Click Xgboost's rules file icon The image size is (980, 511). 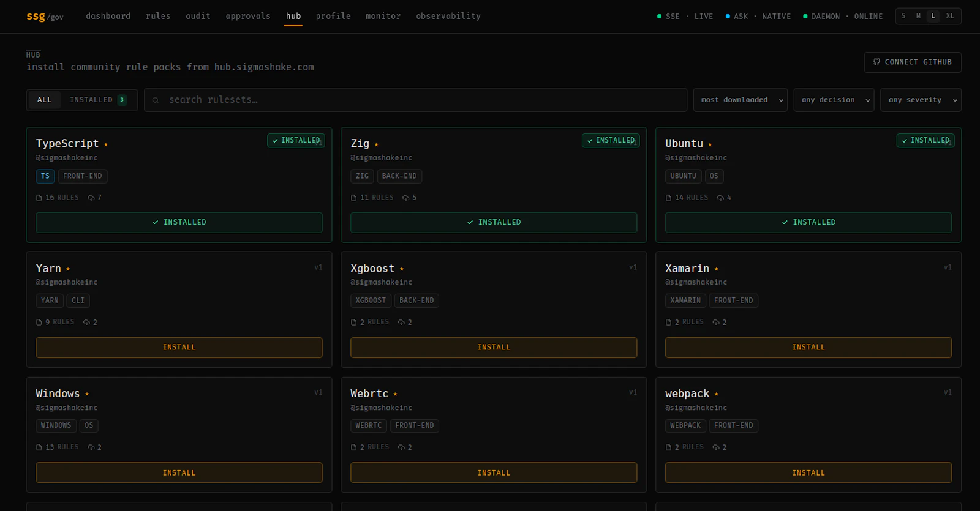[354, 323]
